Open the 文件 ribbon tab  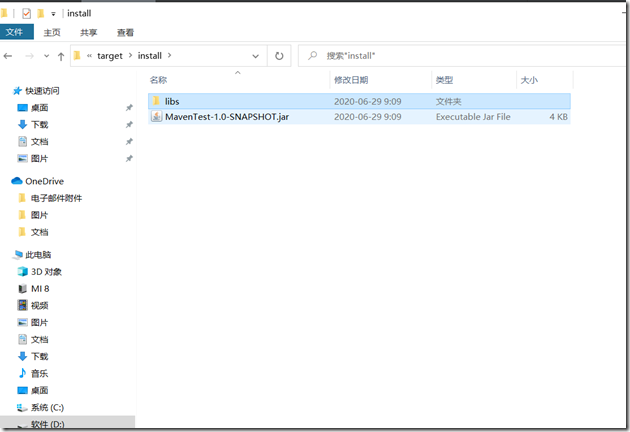(x=16, y=32)
